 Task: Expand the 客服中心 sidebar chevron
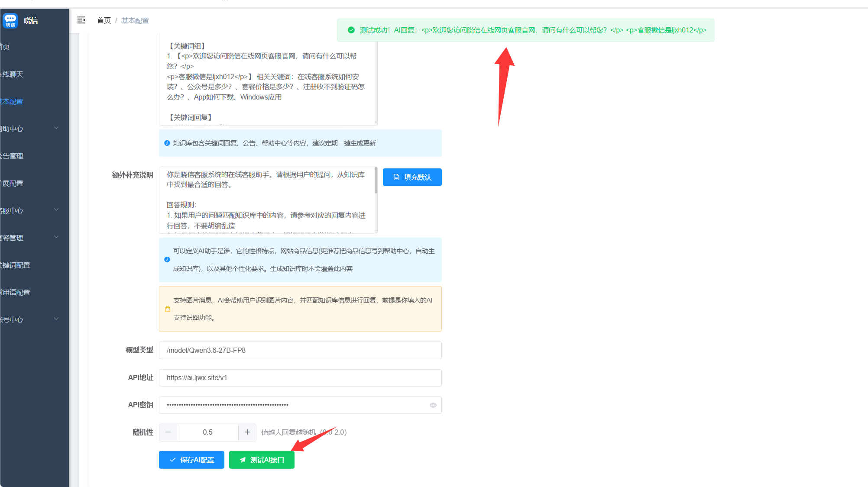click(x=56, y=210)
